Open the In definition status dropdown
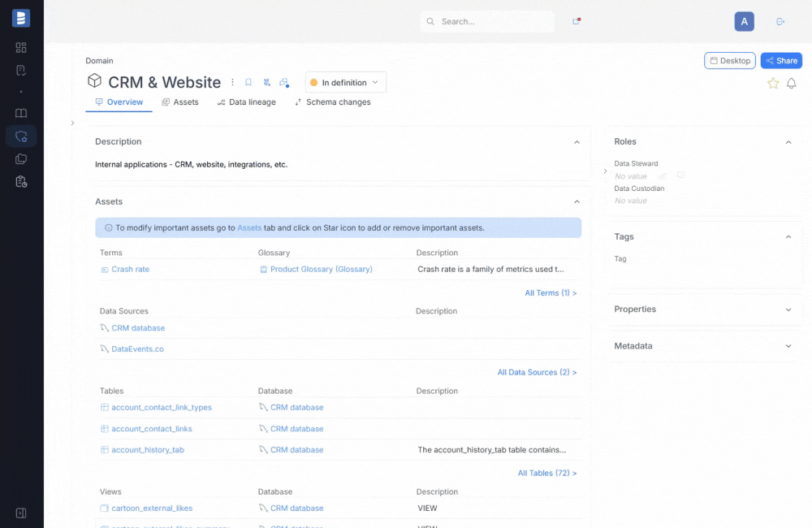This screenshot has height=528, width=812. pos(345,82)
